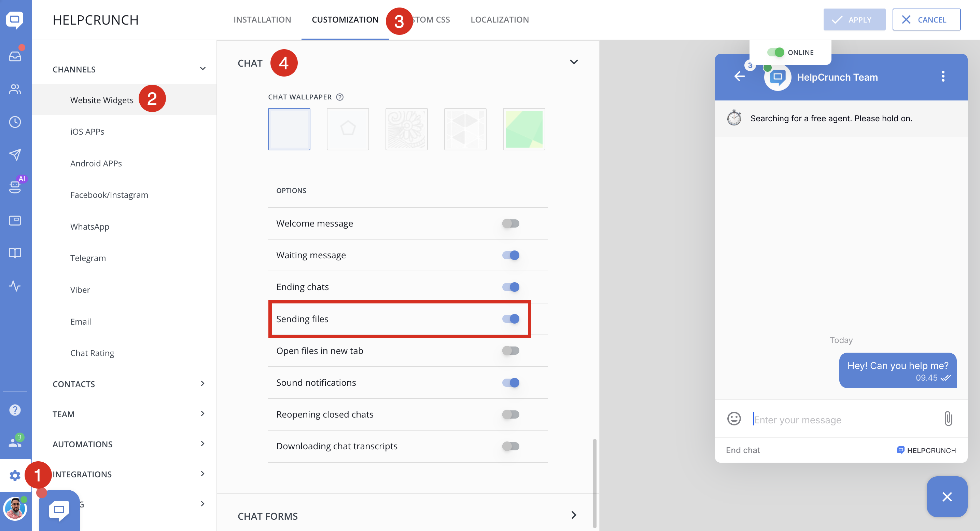Image resolution: width=980 pixels, height=531 pixels.
Task: Switch to the LOCALIZATION tab
Action: point(500,20)
